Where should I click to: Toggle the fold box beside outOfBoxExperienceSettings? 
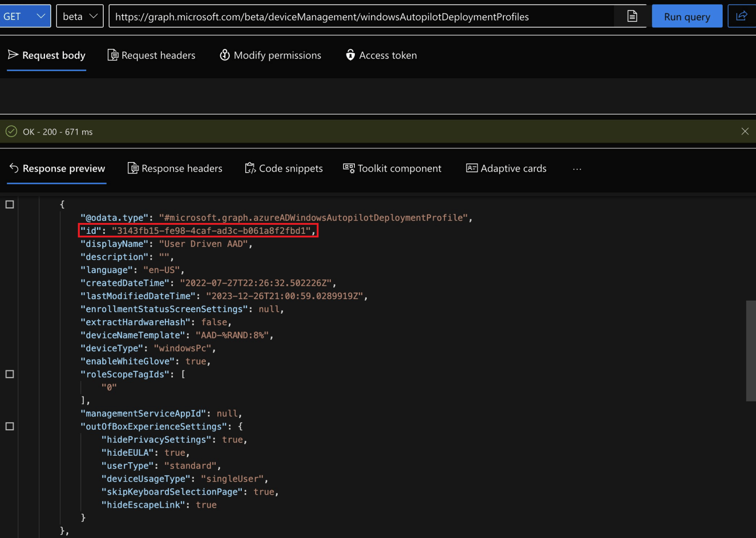click(9, 426)
